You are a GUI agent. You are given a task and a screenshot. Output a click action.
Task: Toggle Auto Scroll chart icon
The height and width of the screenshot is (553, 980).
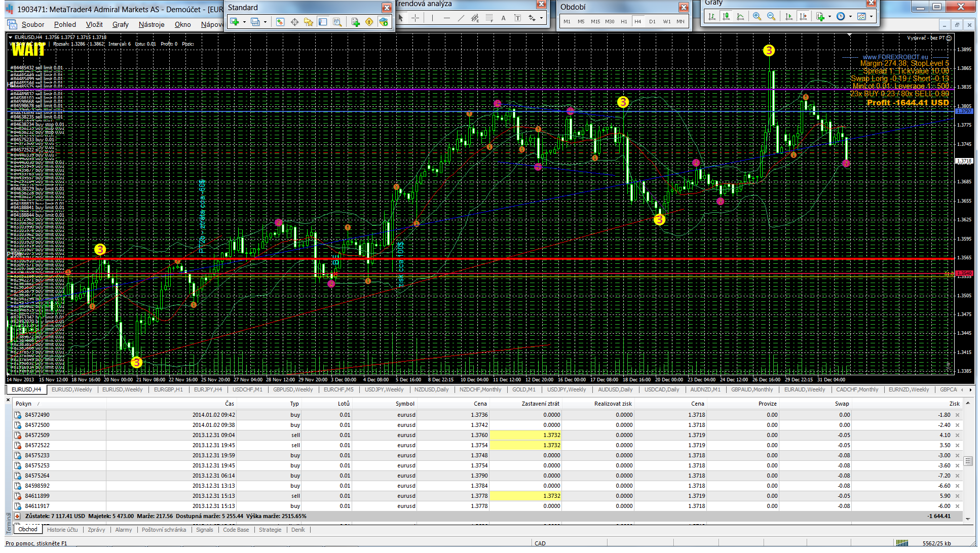click(789, 16)
